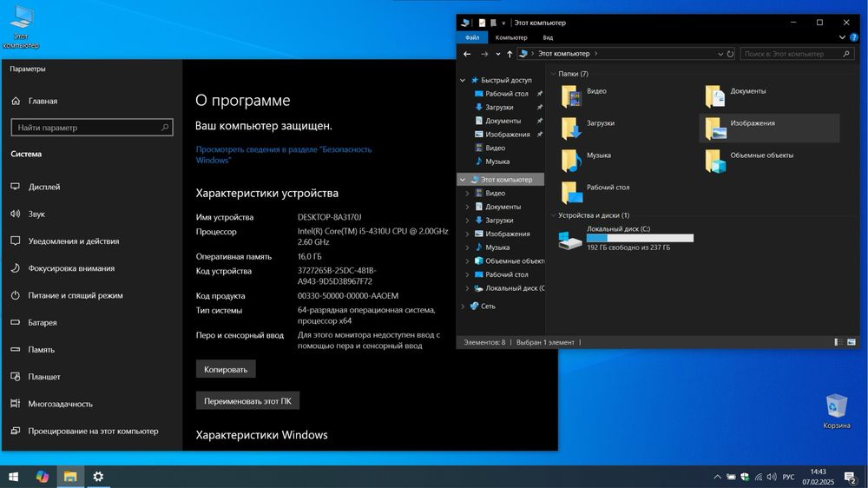868x488 pixels.
Task: Open the Вид ribbon tab
Action: 548,37
